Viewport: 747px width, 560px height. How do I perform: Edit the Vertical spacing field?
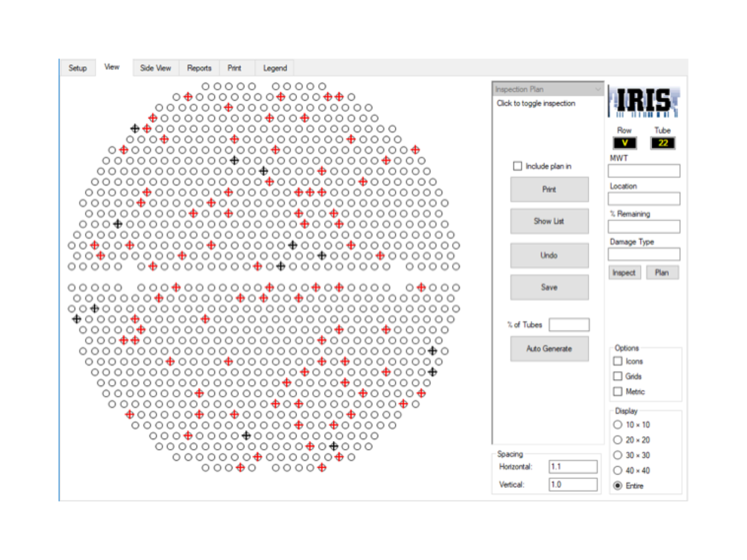573,484
